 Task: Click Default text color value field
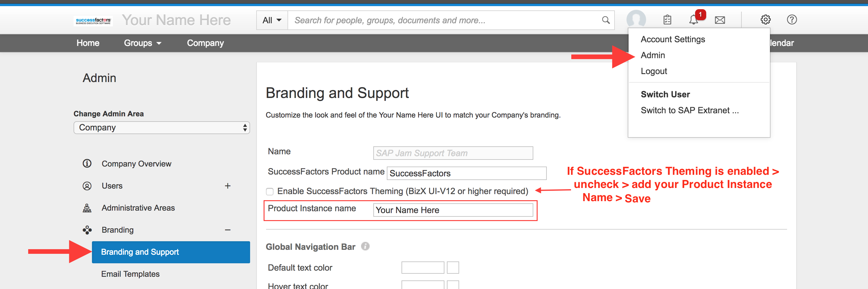[423, 268]
